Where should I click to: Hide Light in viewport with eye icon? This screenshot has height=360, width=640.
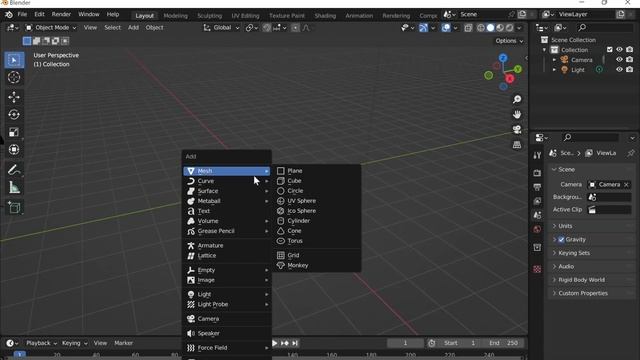[x=619, y=69]
